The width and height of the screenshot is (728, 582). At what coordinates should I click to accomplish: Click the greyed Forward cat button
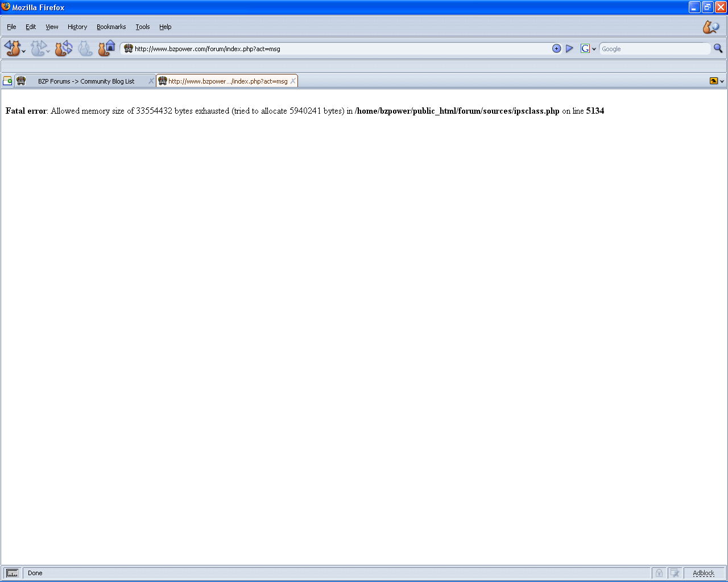pyautogui.click(x=38, y=48)
